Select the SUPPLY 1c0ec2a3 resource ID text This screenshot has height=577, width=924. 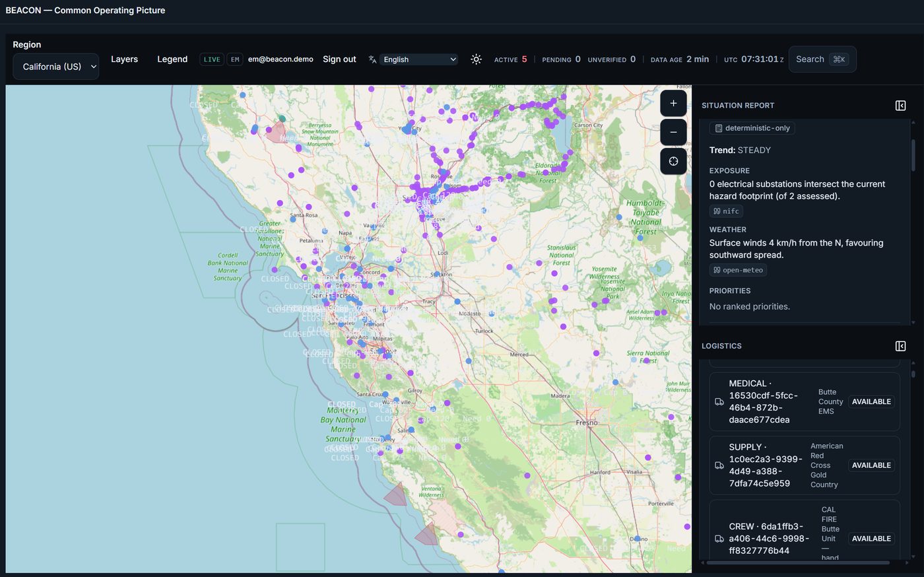point(766,465)
